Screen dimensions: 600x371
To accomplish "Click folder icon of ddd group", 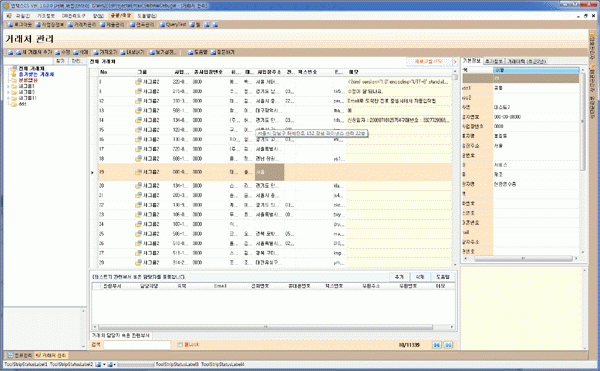I will click(14, 104).
